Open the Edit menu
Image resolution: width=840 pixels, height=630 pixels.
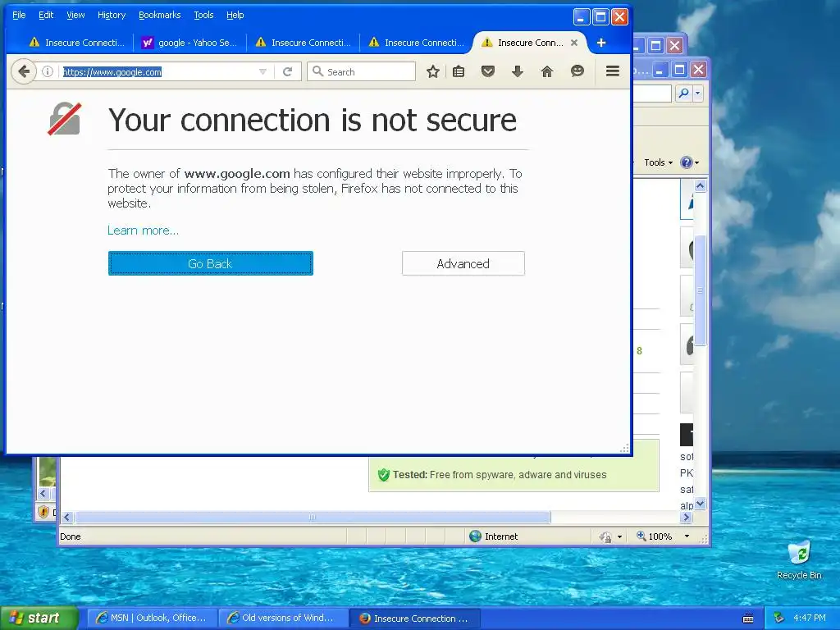coord(46,15)
